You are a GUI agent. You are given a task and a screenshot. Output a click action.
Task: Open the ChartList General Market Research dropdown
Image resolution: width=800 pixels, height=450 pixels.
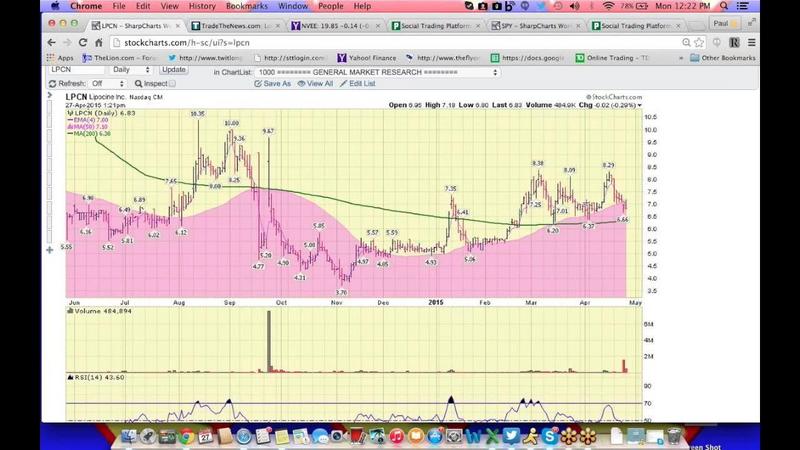tap(378, 72)
